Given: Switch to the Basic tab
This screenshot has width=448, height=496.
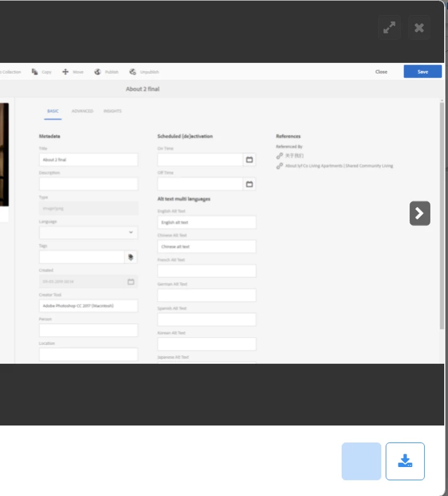Looking at the screenshot, I should point(53,111).
